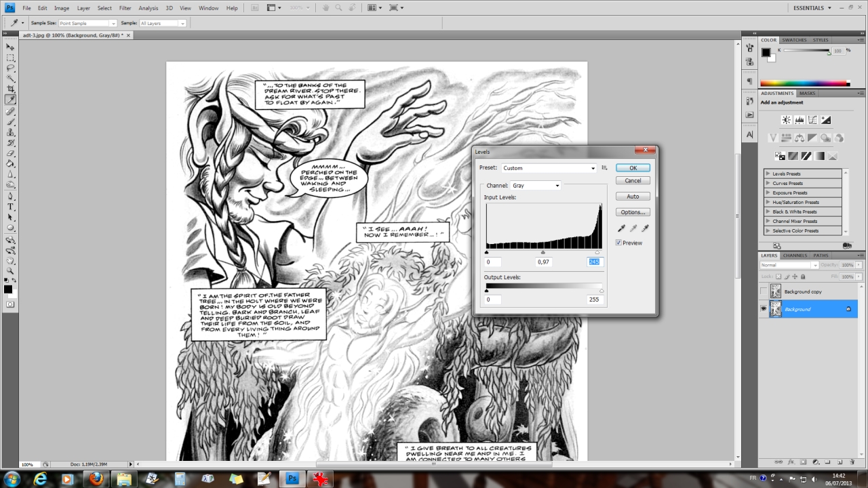Screen dimensions: 868x488
Task: Hide the Background layer with eye icon
Action: [764, 309]
